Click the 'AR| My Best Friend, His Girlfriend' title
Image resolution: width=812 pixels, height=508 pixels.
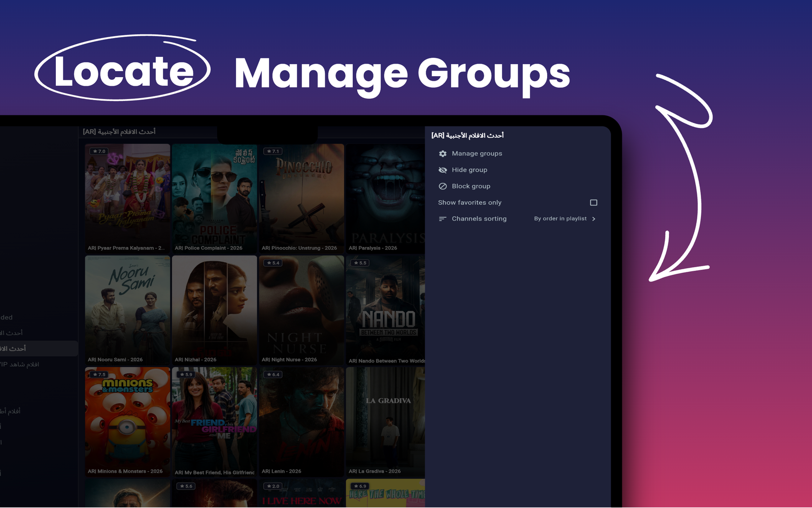215,472
